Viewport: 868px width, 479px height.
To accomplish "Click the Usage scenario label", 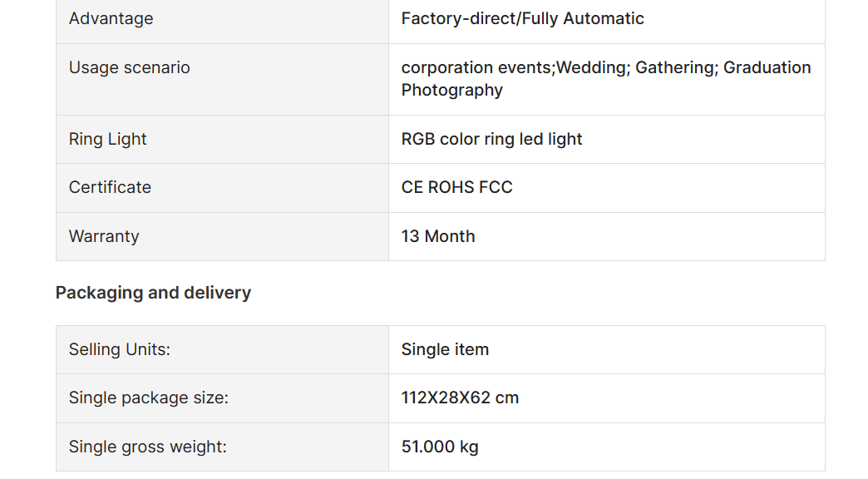I will (129, 67).
